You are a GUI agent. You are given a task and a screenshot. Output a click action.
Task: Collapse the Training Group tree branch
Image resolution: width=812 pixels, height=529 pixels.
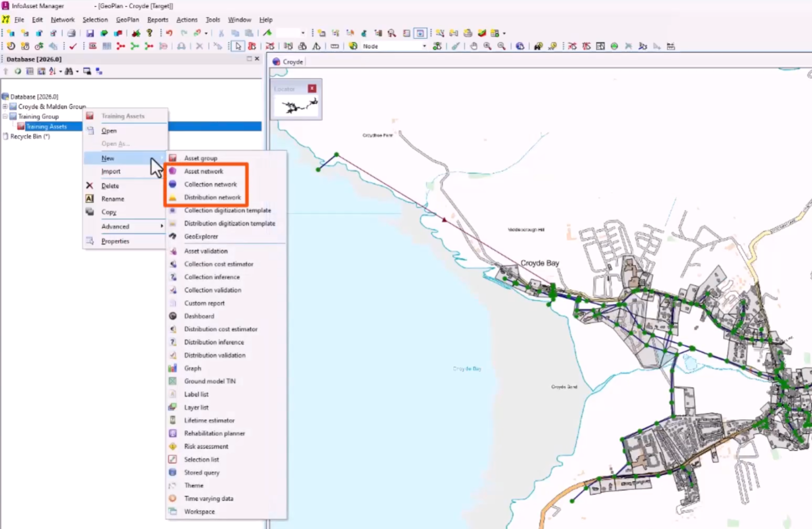[x=5, y=116]
